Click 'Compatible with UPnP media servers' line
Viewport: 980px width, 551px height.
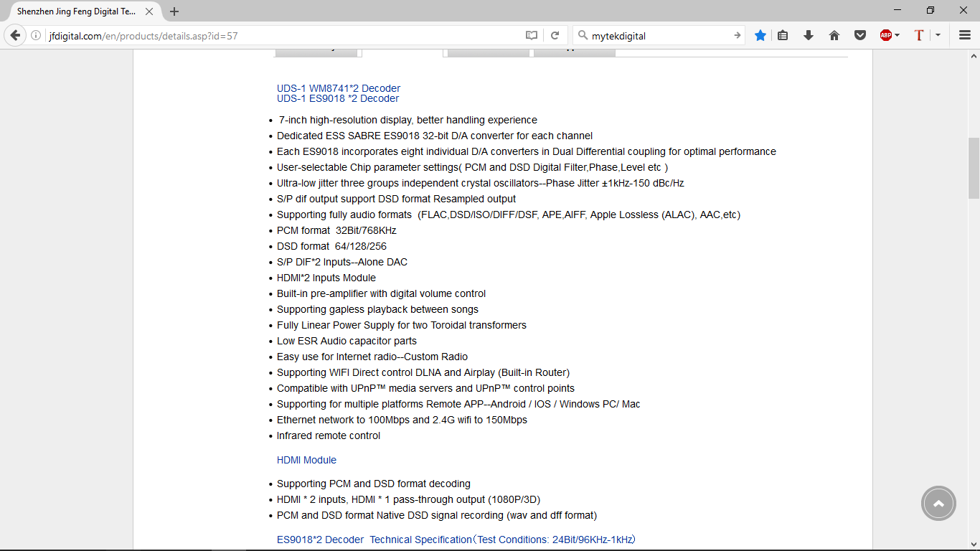425,388
